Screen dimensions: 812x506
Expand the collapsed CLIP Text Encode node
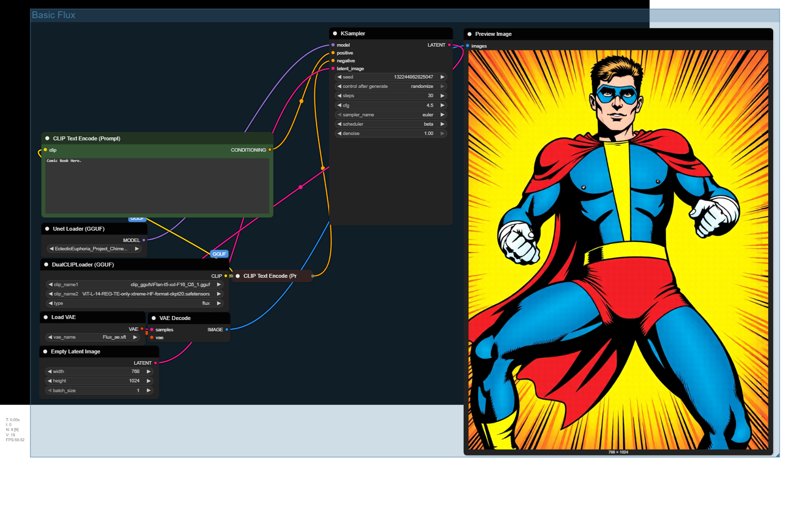coord(238,276)
